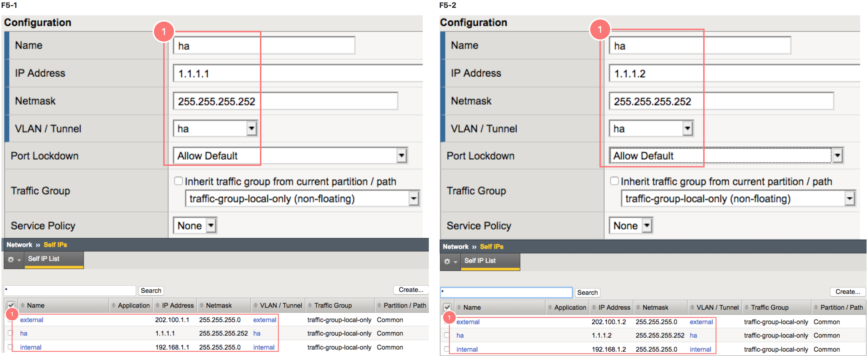Sort F5-1 list by IP Address icon
The image size is (868, 356).
click(x=157, y=305)
